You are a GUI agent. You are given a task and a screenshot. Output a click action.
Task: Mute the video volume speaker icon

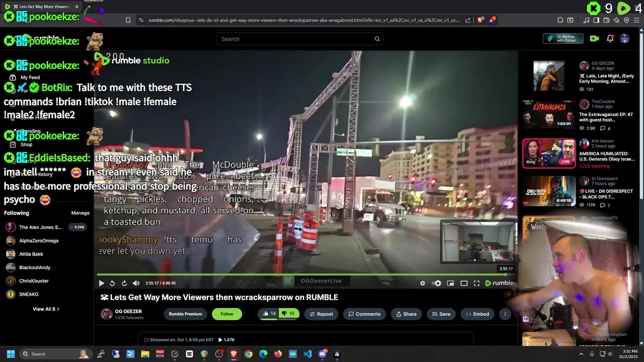[x=136, y=283]
